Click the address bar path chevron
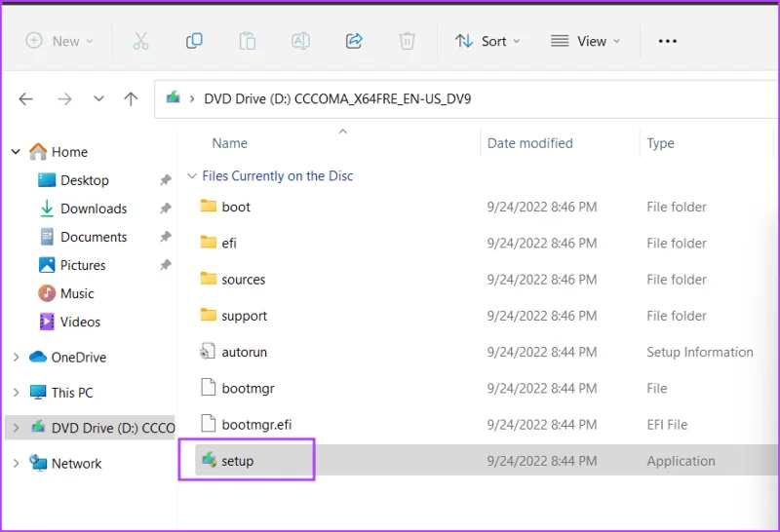This screenshot has width=780, height=532. (192, 99)
